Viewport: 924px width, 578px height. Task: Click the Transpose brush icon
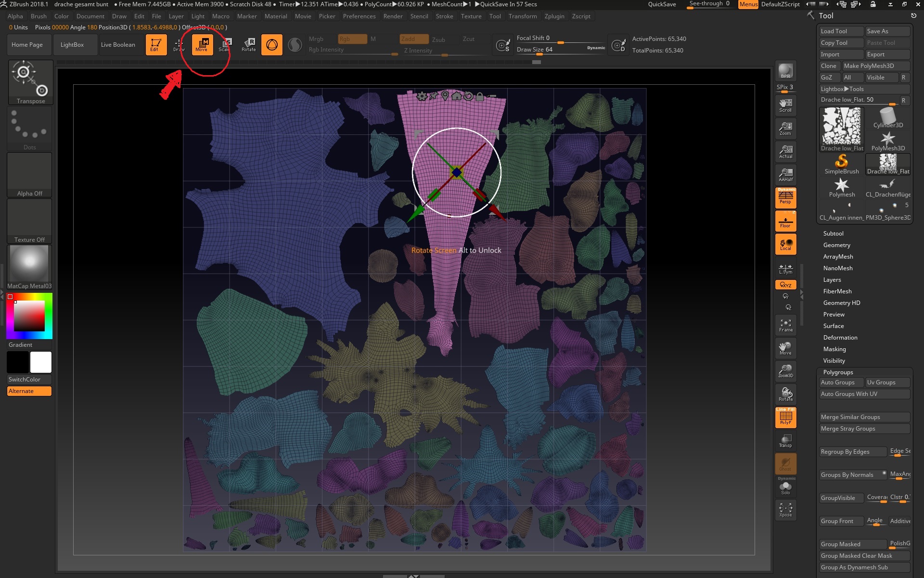coord(30,79)
